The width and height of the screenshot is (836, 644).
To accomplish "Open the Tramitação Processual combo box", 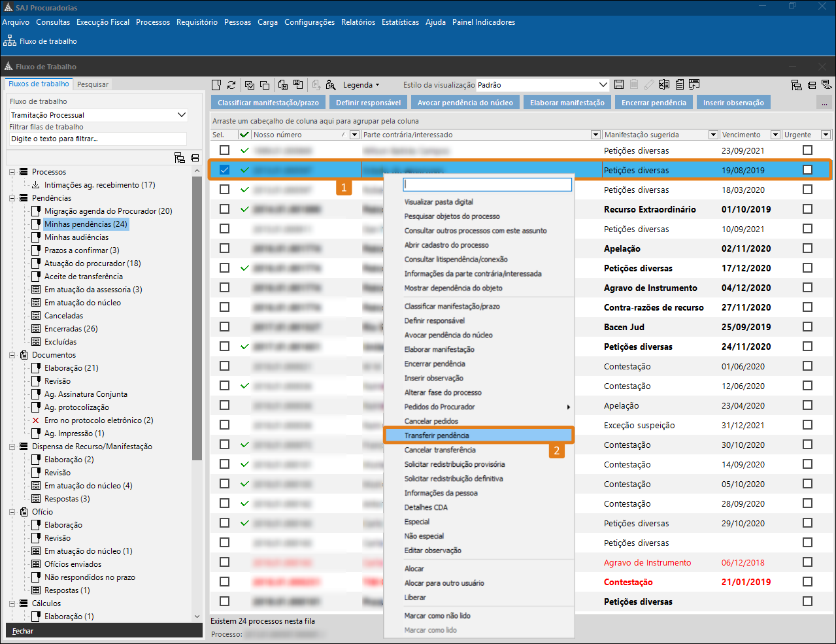I will pyautogui.click(x=182, y=115).
